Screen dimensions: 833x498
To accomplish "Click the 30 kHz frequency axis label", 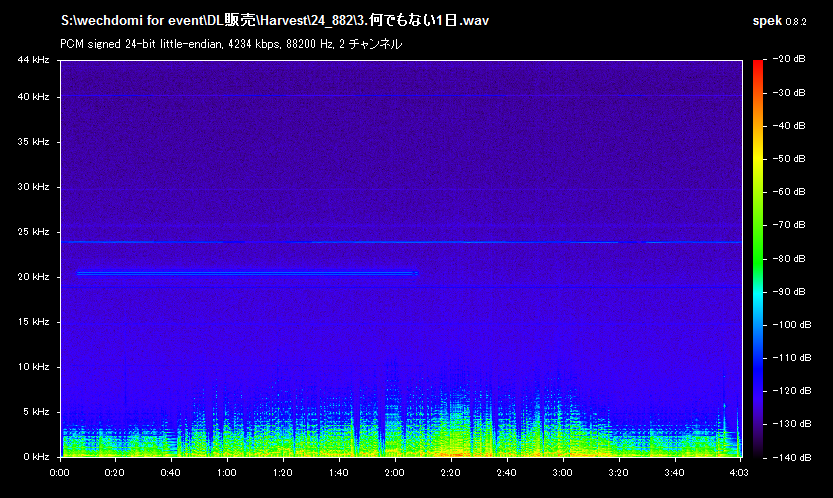I will (x=33, y=187).
